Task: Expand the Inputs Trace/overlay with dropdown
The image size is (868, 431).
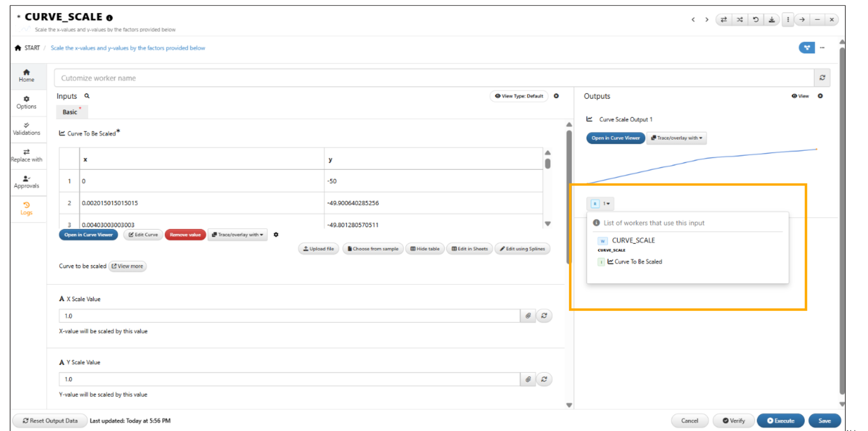Action: pos(238,235)
